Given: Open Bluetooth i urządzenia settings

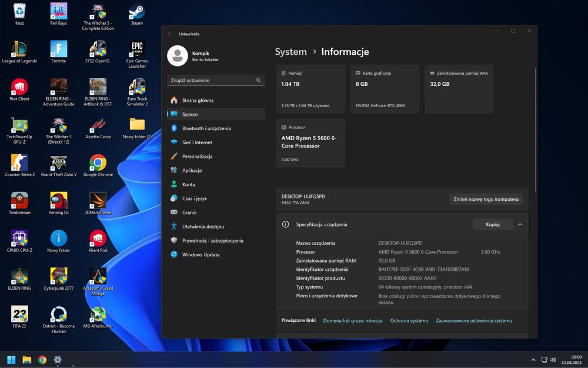Looking at the screenshot, I should click(x=216, y=128).
